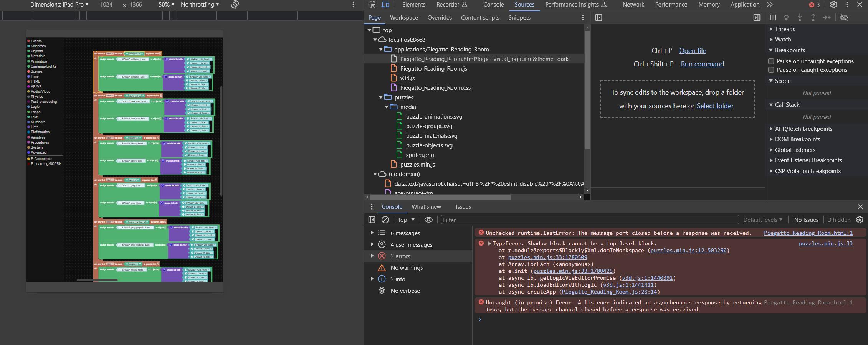Open Customize and control DevTools menu
Image resolution: width=868 pixels, height=345 pixels.
click(x=847, y=5)
